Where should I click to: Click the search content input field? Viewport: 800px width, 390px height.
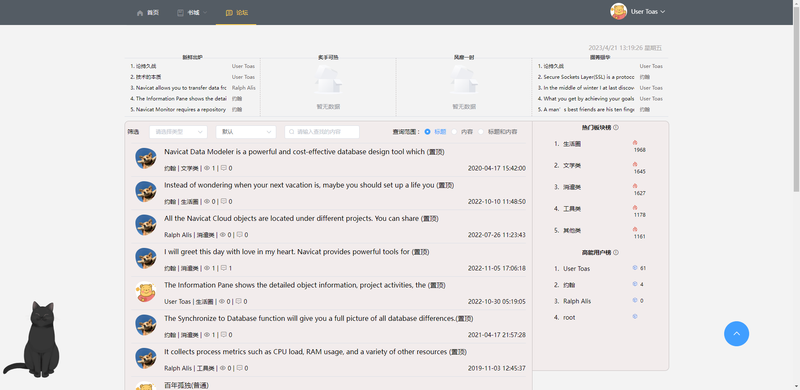coord(322,132)
